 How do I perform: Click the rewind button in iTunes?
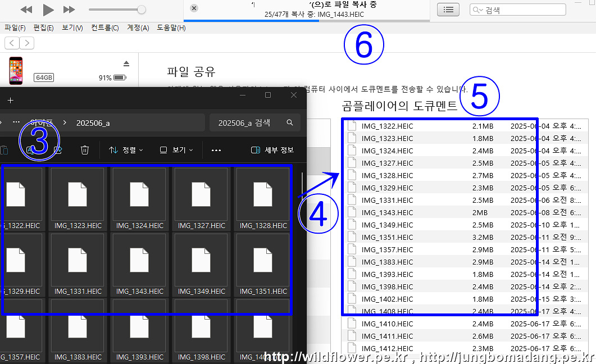point(26,10)
